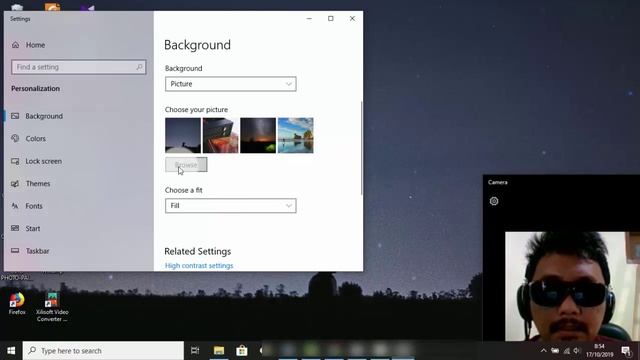Click the Type here to search box

click(103, 351)
